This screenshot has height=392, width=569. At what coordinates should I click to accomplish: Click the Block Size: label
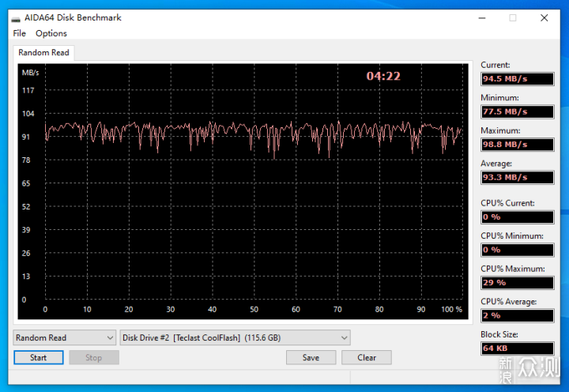click(499, 334)
